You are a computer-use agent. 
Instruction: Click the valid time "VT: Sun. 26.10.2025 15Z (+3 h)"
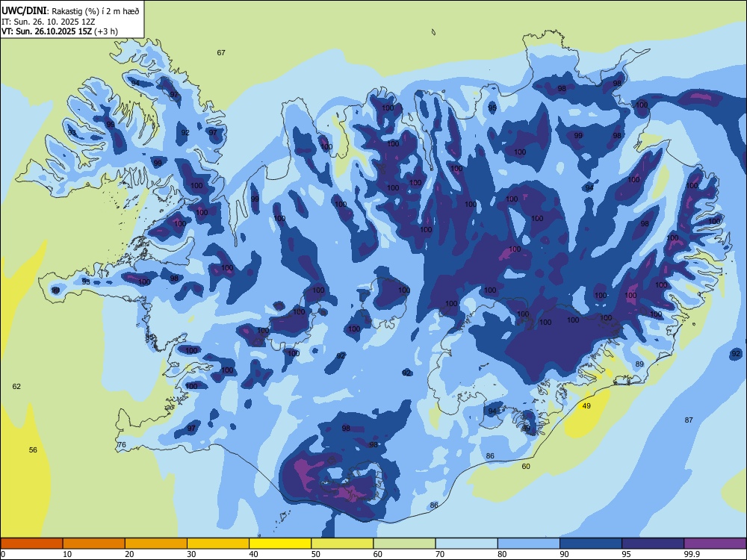60,31
